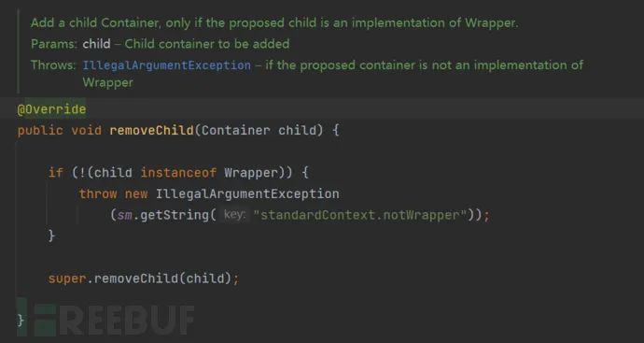Open the IllegalArgumentException link in docs
This screenshot has height=343, width=644.
pyautogui.click(x=167, y=65)
